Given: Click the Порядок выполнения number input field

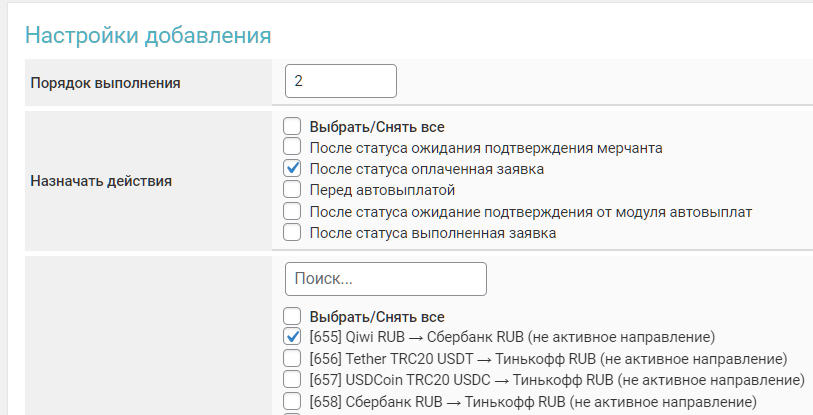Looking at the screenshot, I should pos(340,81).
